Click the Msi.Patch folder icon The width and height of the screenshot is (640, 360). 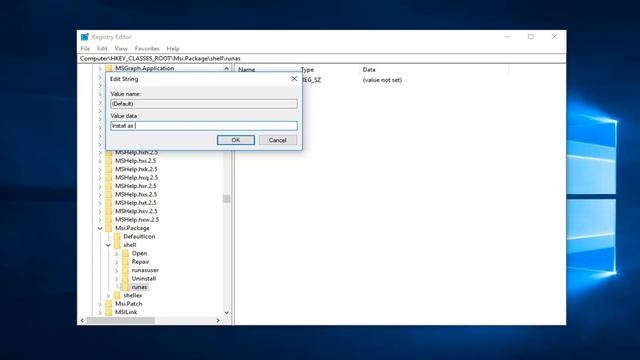point(109,304)
